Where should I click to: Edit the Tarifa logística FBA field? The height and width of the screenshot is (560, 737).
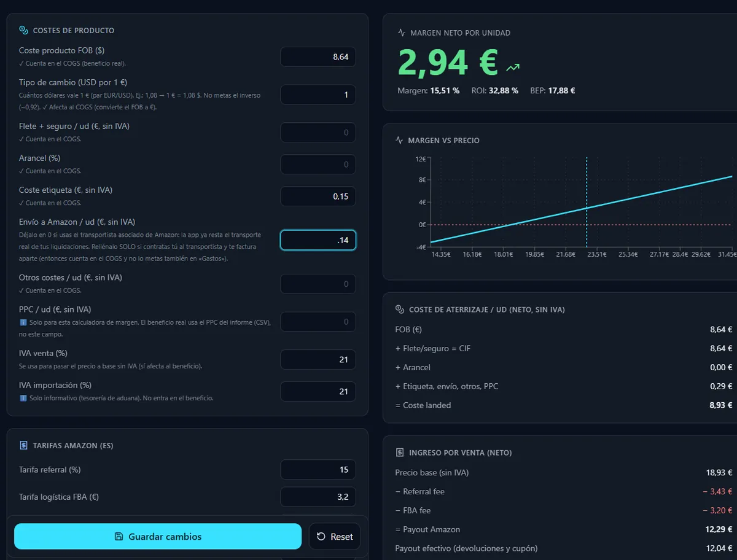[318, 497]
